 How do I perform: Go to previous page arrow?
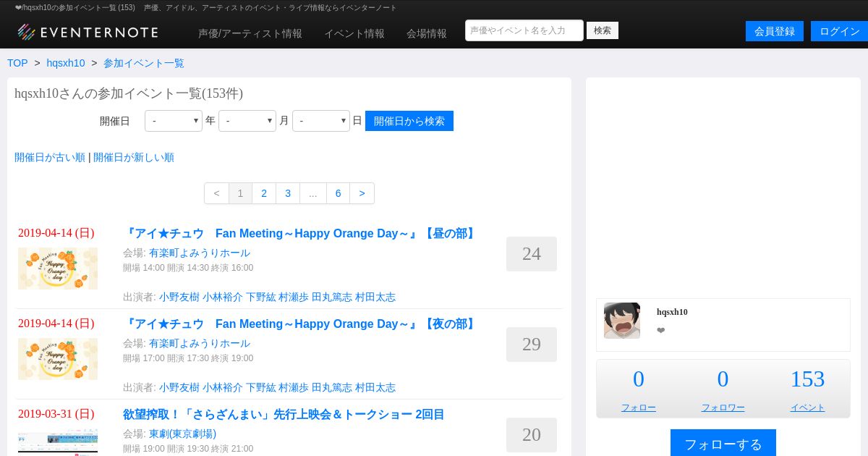coord(216,193)
